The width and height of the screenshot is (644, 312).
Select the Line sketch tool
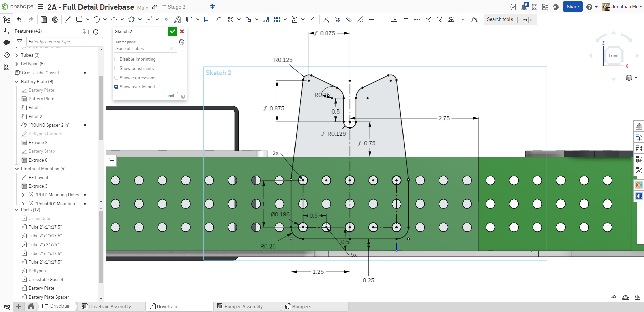[68, 19]
